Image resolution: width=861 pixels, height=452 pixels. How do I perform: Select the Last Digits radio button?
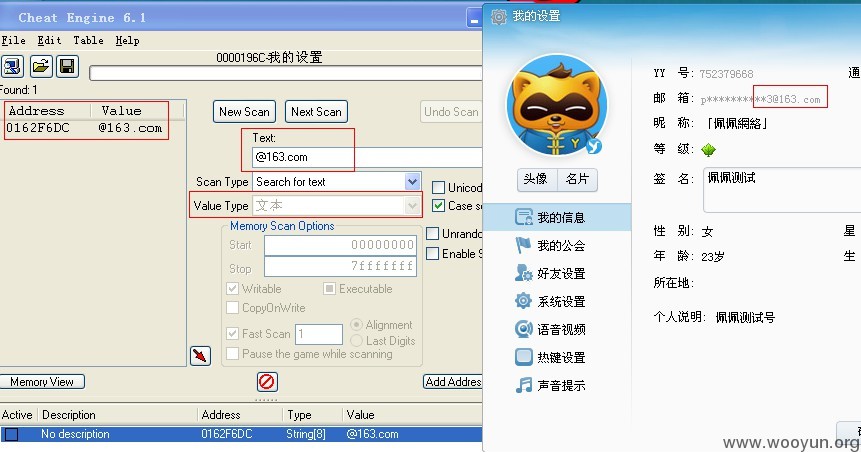[356, 341]
